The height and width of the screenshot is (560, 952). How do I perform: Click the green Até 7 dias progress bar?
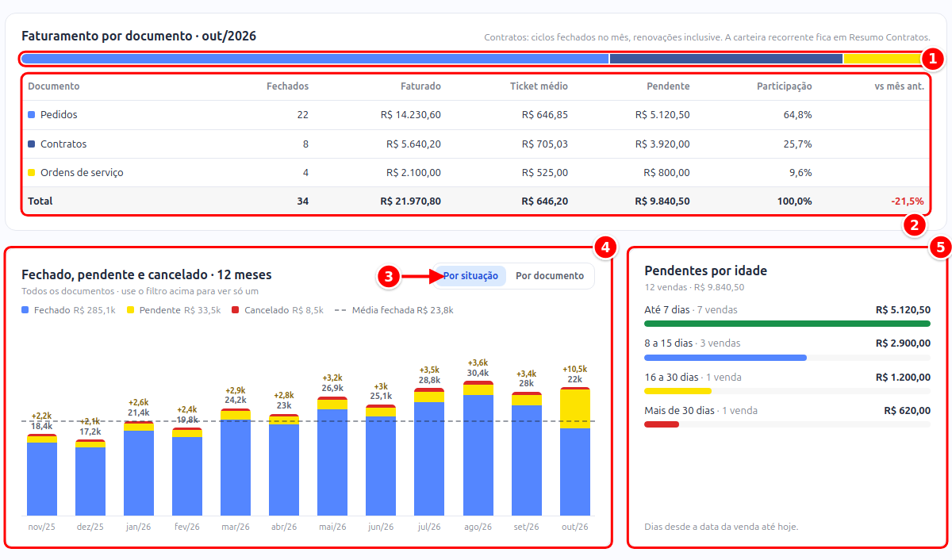pos(787,324)
